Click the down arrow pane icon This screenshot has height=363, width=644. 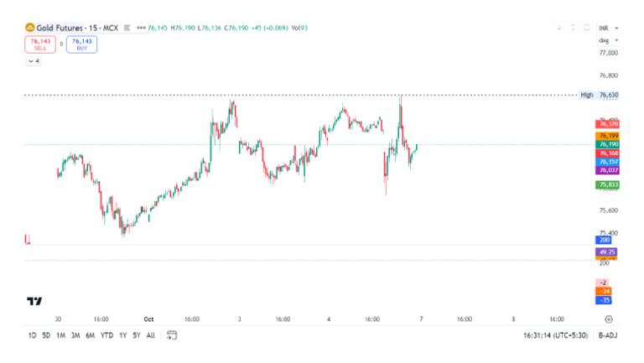[x=559, y=28]
